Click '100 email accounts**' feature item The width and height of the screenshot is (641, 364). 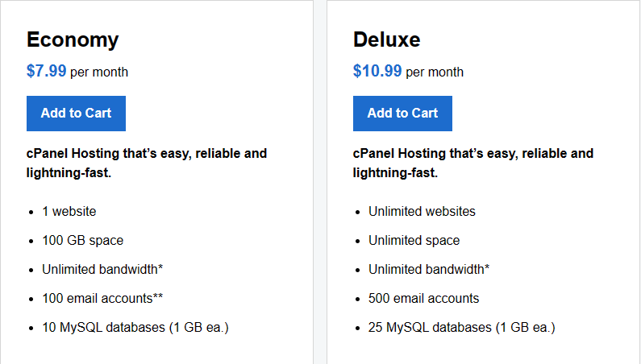click(x=102, y=299)
